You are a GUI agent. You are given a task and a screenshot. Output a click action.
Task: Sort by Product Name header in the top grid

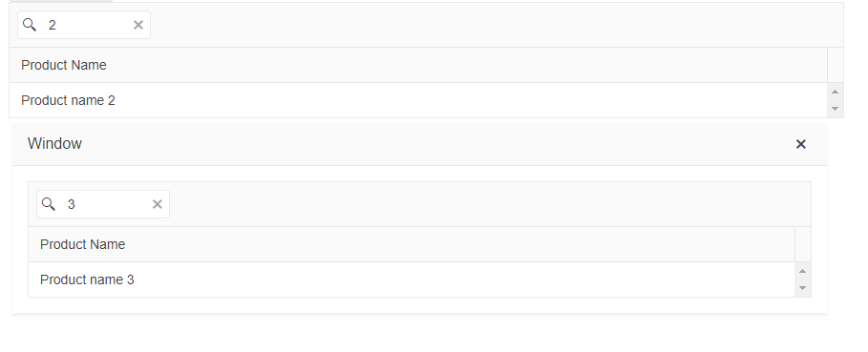click(418, 65)
